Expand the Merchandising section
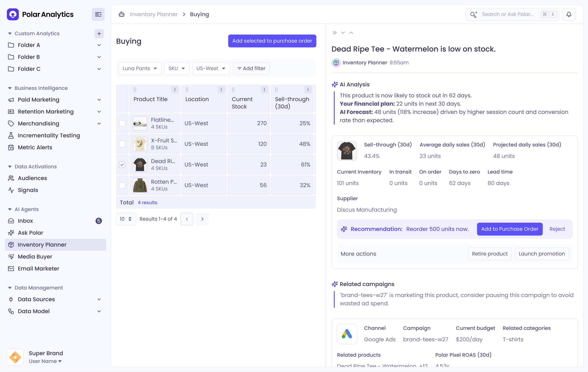The height and width of the screenshot is (372, 588). [x=99, y=123]
